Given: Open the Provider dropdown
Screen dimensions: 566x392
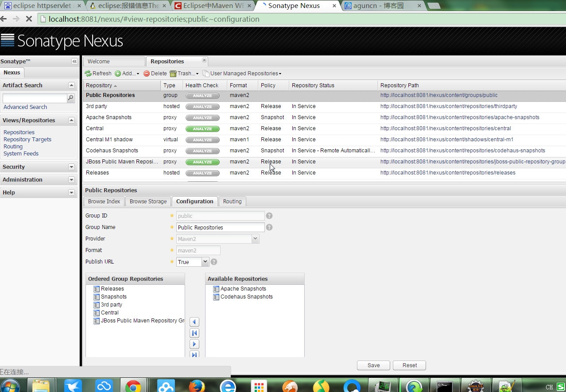Looking at the screenshot, I should pos(255,239).
